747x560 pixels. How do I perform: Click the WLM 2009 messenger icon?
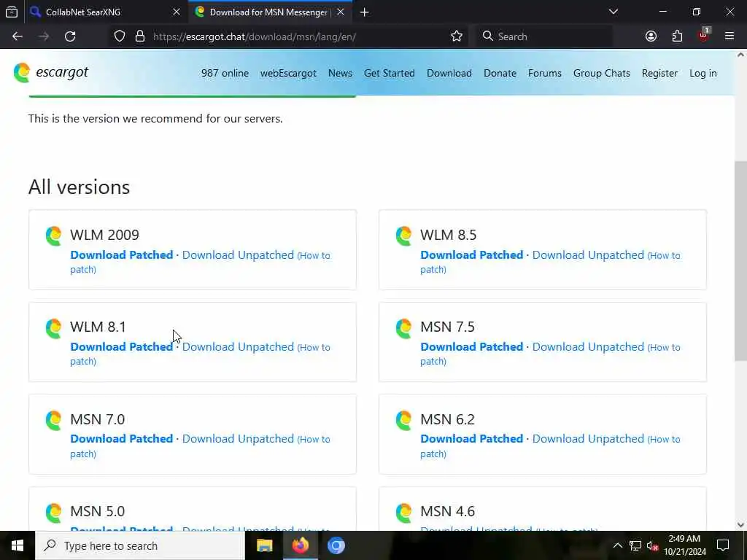pos(54,236)
